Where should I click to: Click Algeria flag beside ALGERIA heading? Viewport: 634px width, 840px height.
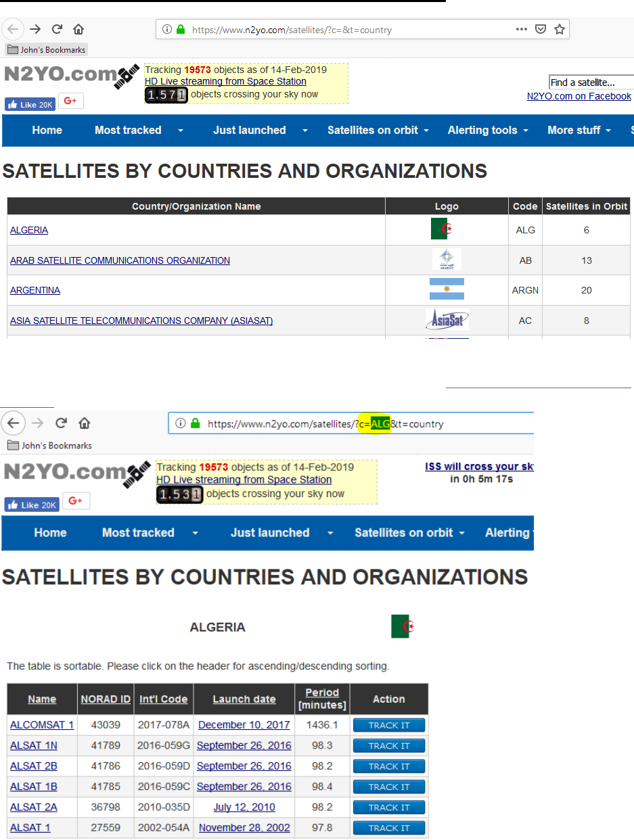[403, 626]
